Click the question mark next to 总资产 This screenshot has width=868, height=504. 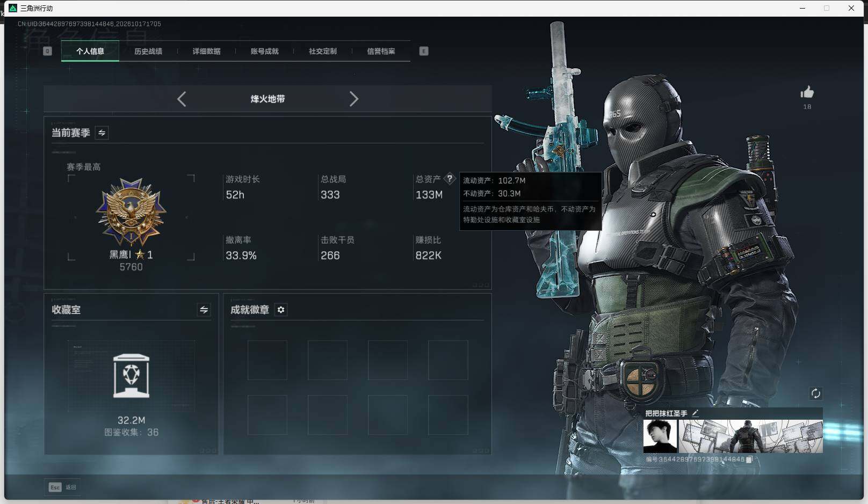tap(450, 179)
